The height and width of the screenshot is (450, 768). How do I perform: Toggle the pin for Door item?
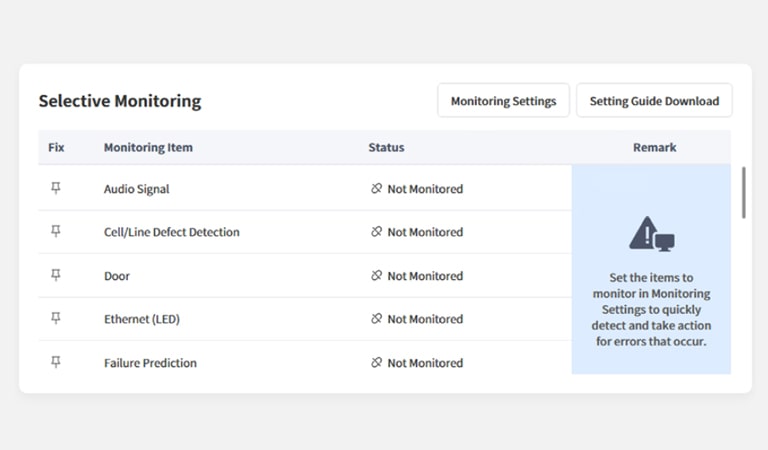tap(56, 275)
